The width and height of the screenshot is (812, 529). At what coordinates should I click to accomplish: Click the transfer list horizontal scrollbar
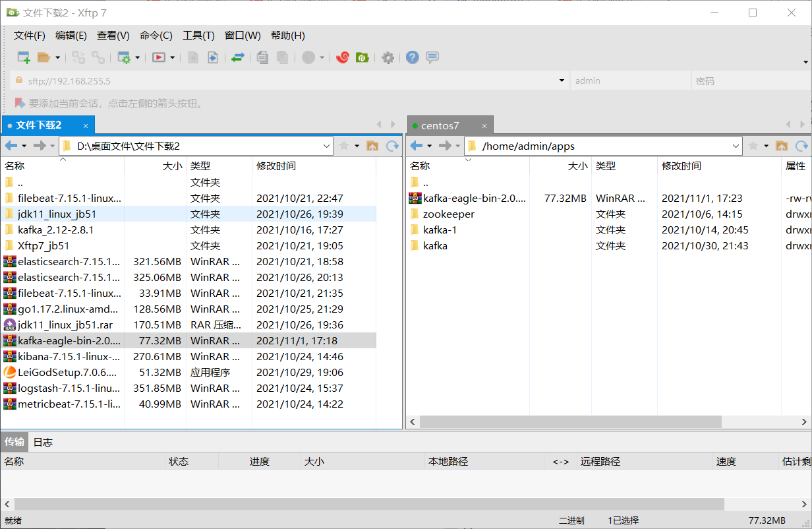click(x=369, y=504)
